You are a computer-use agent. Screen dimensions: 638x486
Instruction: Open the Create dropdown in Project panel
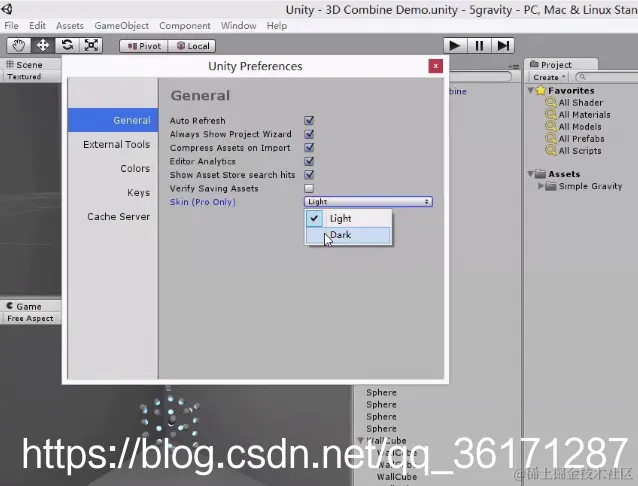point(549,77)
